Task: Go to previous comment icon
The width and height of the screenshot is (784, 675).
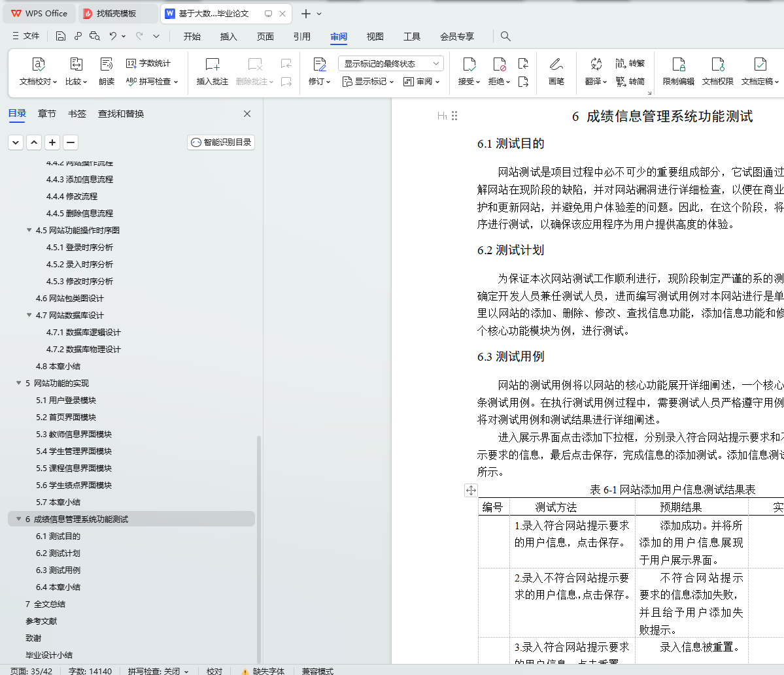Action: [286, 63]
